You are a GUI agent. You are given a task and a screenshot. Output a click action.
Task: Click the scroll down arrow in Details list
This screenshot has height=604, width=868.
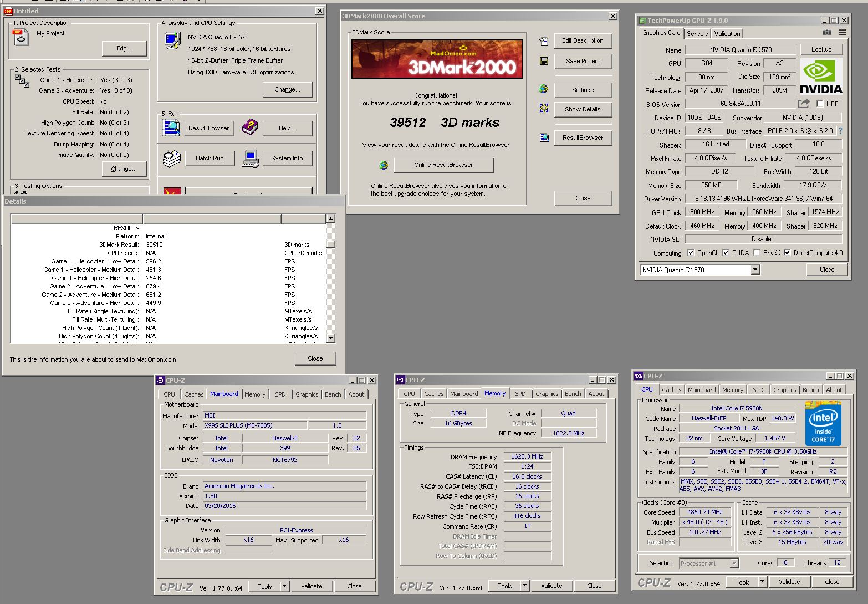pyautogui.click(x=331, y=338)
